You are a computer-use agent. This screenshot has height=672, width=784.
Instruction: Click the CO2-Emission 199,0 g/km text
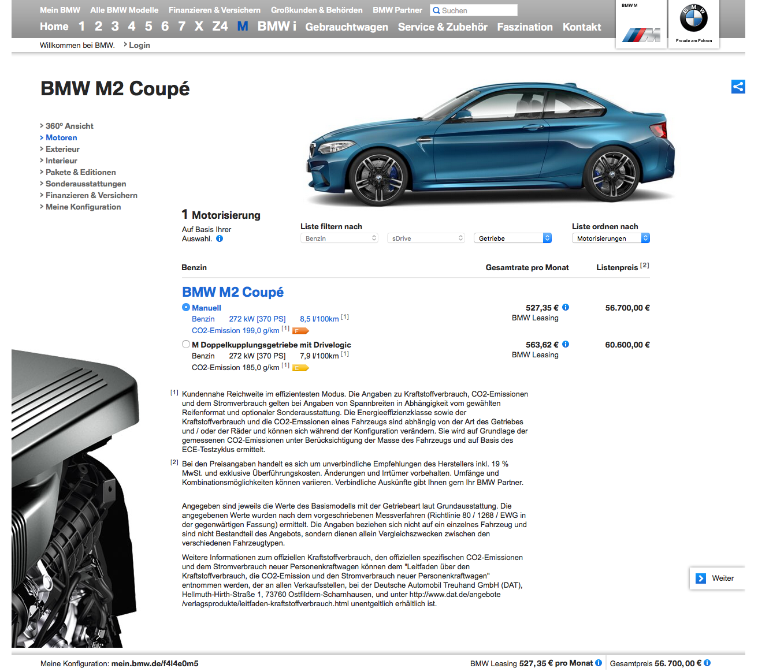tap(236, 331)
